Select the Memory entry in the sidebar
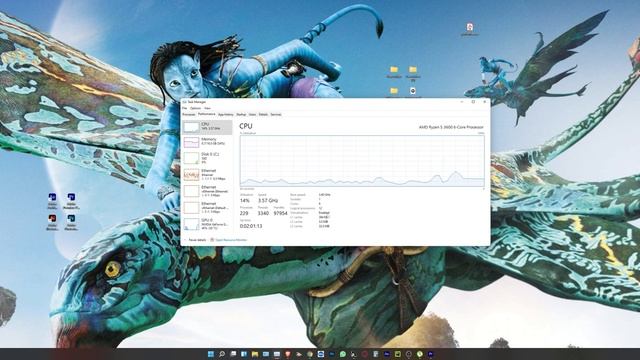This screenshot has height=360, width=640. 207,142
